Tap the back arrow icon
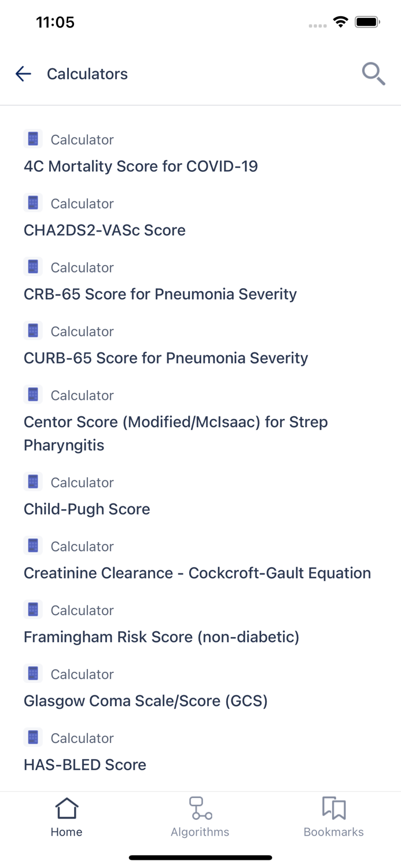 click(x=23, y=73)
